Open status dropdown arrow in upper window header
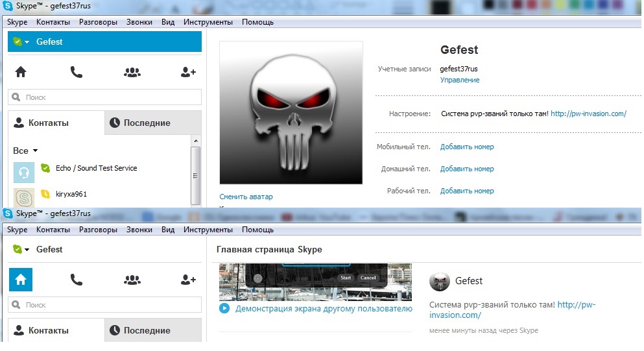Screen dimensions: 644x351 (x=27, y=42)
